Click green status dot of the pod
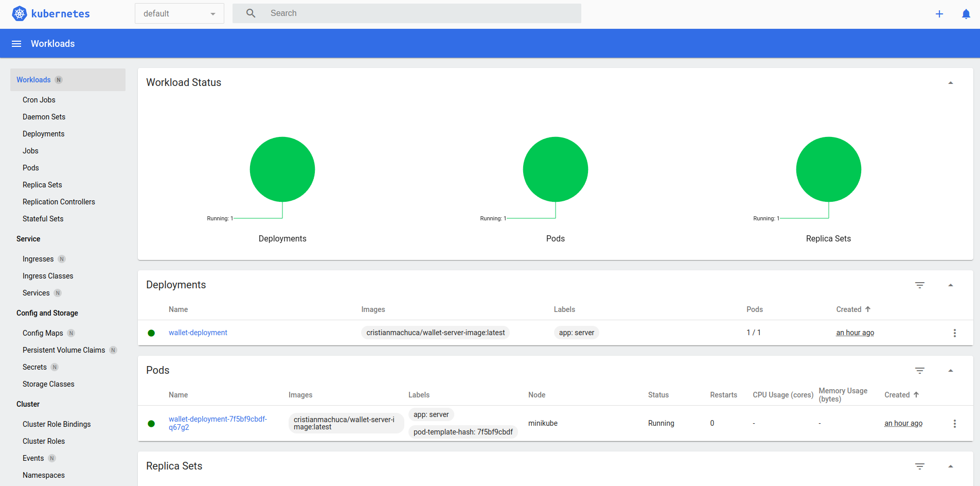This screenshot has height=486, width=980. click(x=151, y=424)
